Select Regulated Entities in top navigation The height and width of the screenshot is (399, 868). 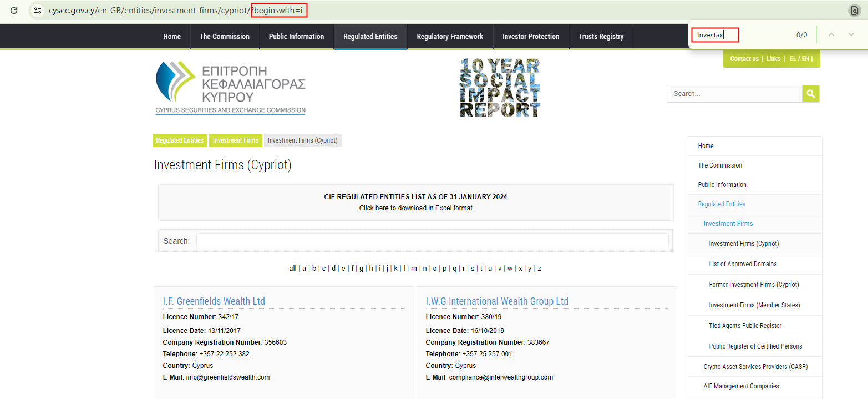pos(370,37)
